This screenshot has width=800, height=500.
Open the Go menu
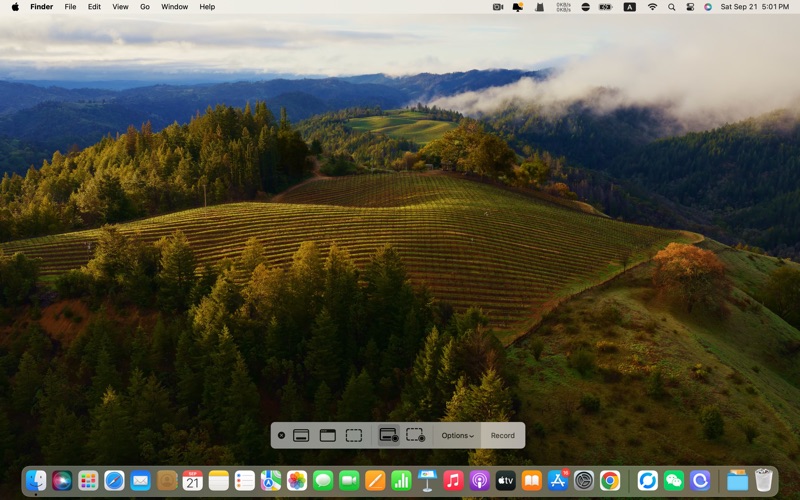coord(145,7)
